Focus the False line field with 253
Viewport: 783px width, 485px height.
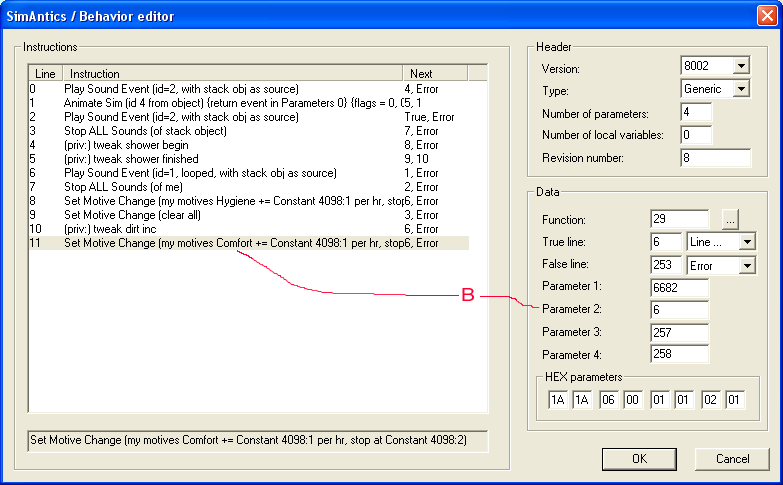(666, 265)
